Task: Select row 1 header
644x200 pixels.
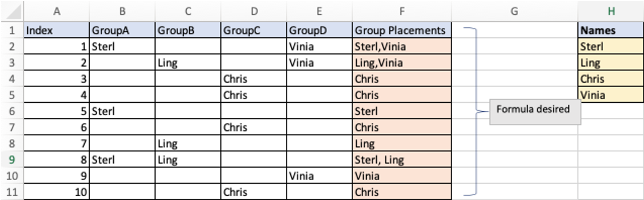Action: pos(12,30)
